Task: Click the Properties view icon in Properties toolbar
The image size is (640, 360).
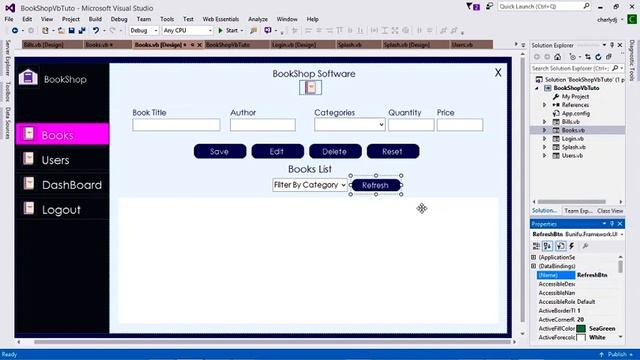Action: pyautogui.click(x=560, y=246)
